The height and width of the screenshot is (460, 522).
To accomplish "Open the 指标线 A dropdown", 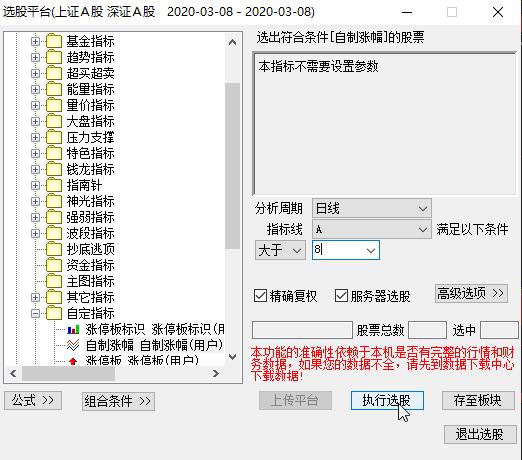I will 372,229.
